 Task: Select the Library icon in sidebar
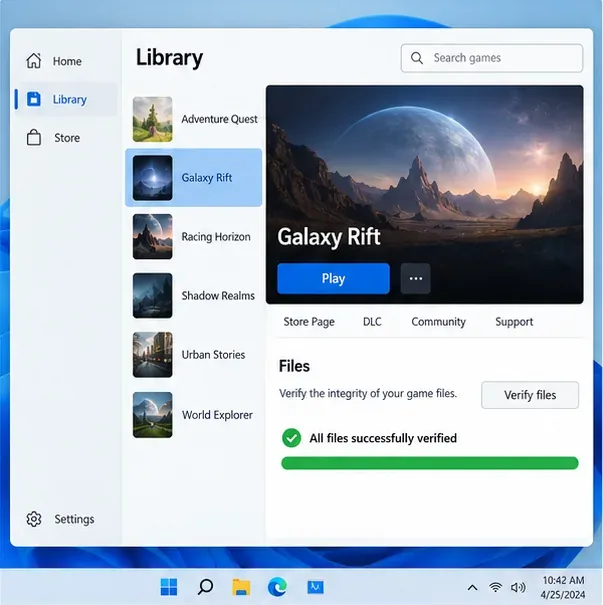34,99
